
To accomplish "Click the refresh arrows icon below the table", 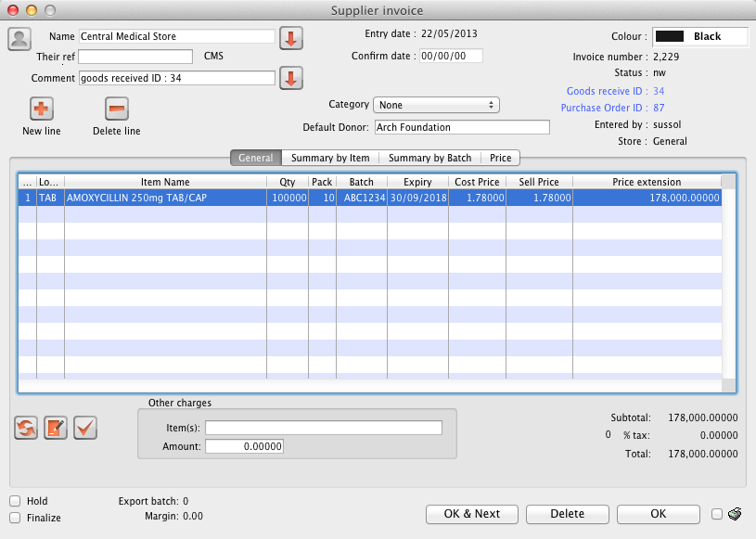I will [x=27, y=428].
